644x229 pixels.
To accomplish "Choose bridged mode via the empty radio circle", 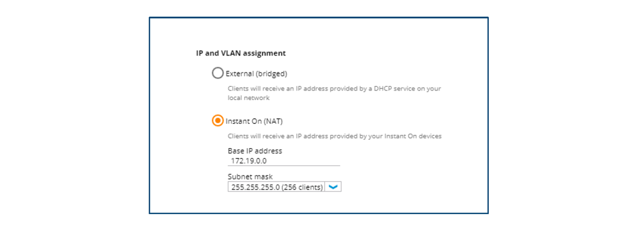I will point(218,73).
